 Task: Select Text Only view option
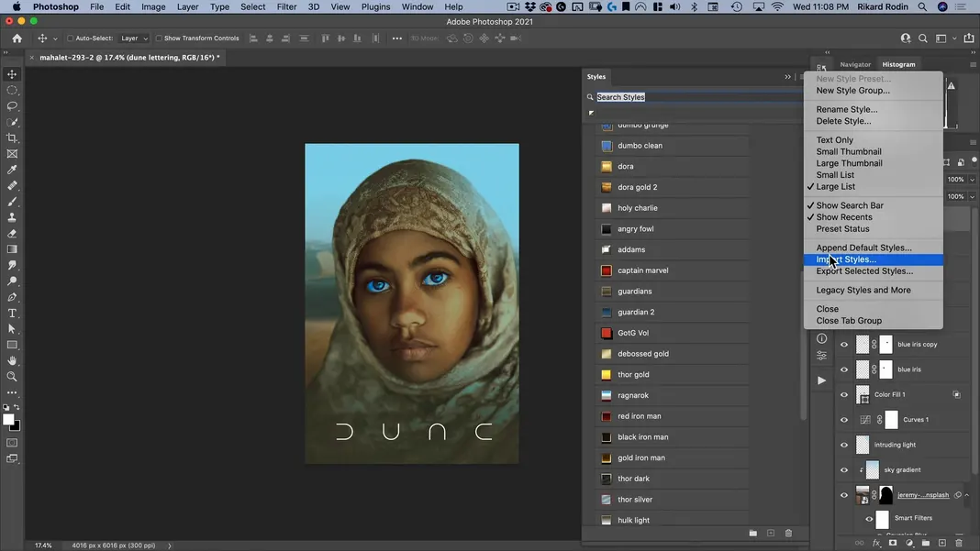coord(874,140)
